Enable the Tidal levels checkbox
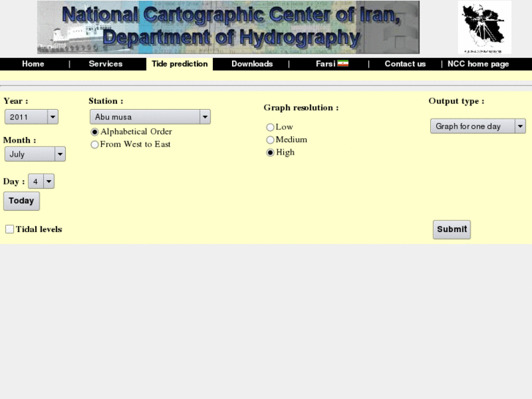This screenshot has height=399, width=532. click(10, 229)
